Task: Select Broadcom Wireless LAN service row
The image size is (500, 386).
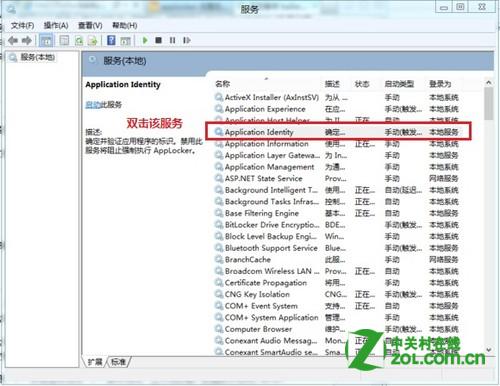Action: click(x=337, y=271)
